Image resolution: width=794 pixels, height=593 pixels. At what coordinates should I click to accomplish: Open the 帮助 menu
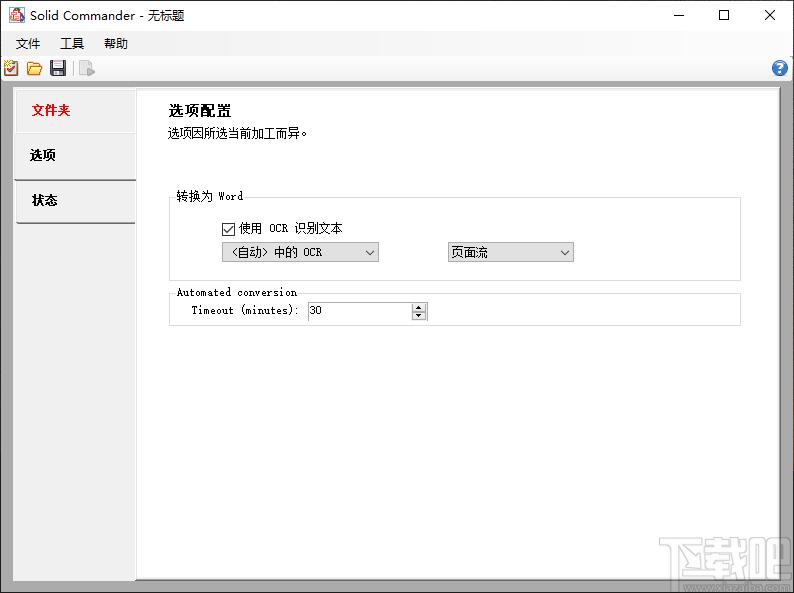point(116,44)
